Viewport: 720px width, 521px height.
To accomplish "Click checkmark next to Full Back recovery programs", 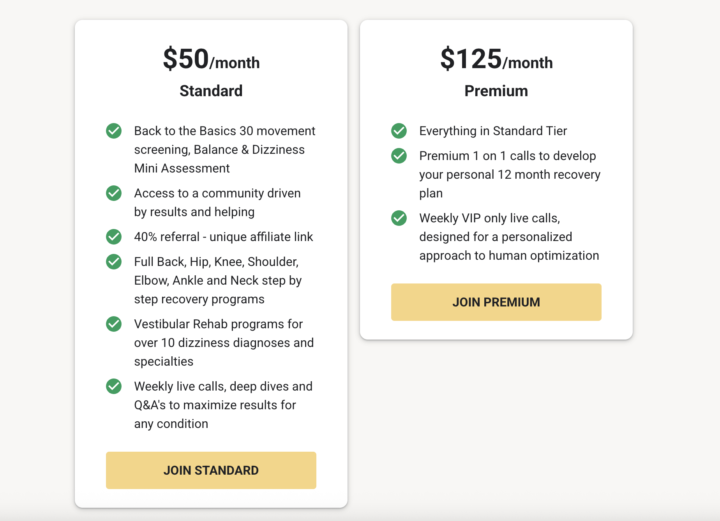I will click(114, 262).
